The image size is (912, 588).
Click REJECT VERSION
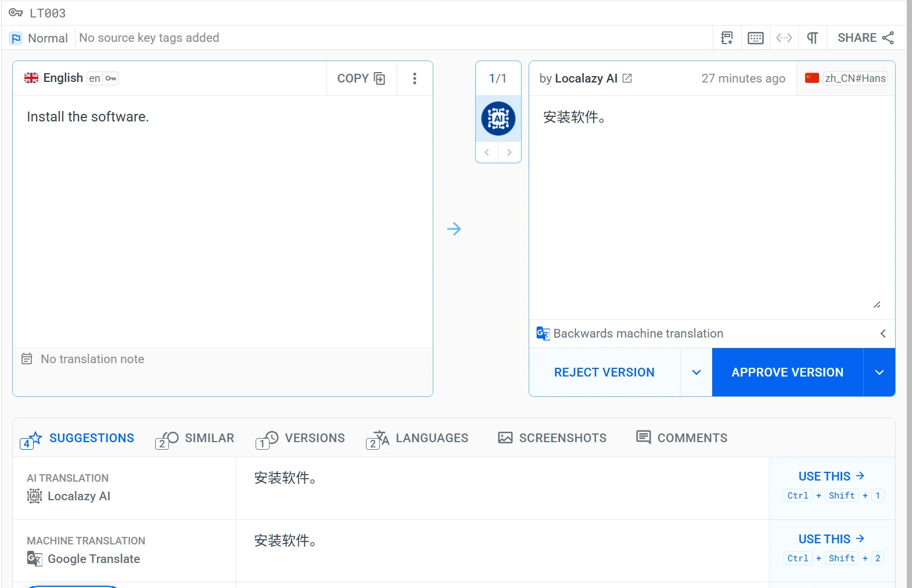(604, 372)
